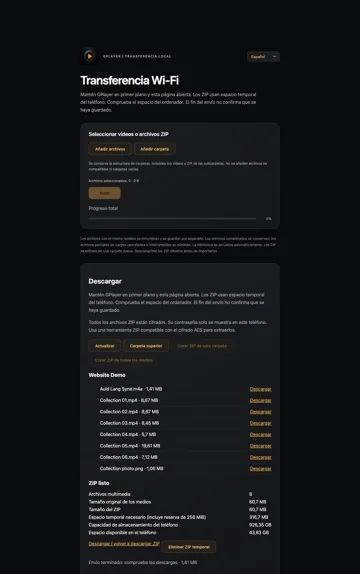Click the Añadir carpeta button
This screenshot has width=360, height=574.
(155, 149)
